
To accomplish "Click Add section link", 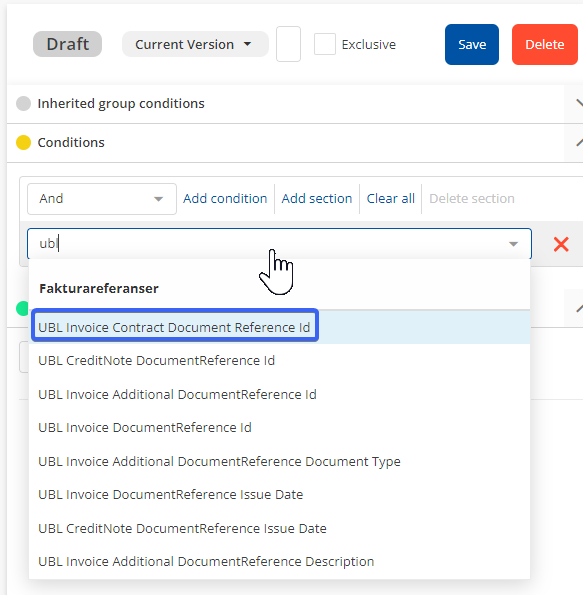I will (x=317, y=199).
